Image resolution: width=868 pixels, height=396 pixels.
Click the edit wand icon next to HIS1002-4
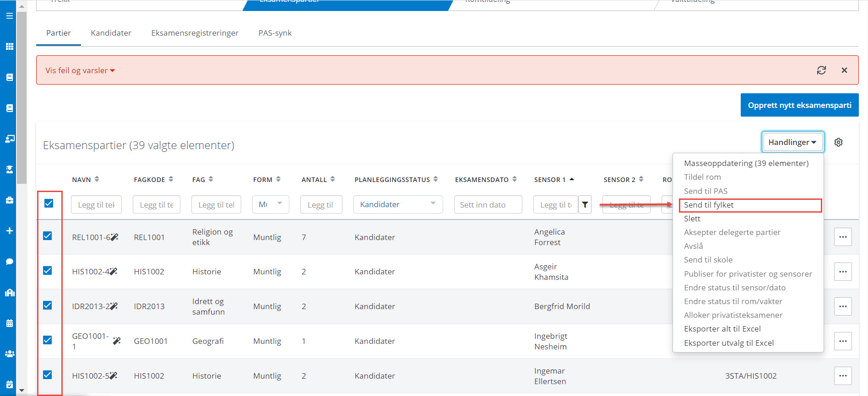114,272
